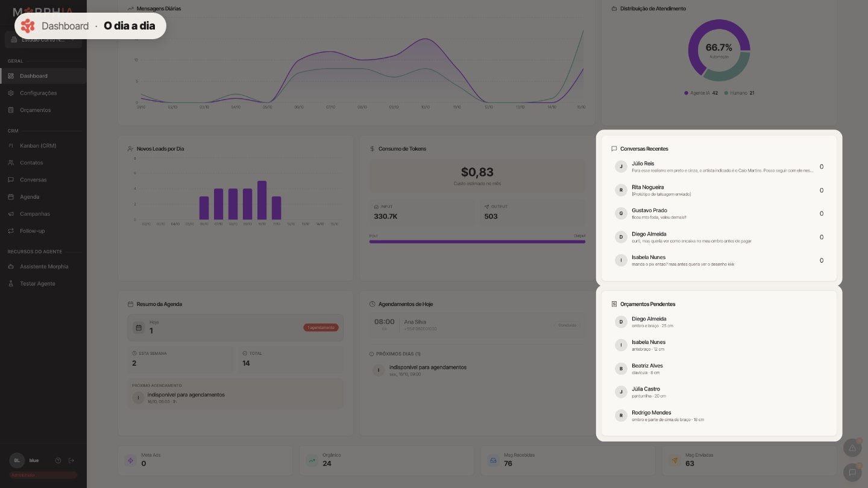This screenshot has height=488, width=868.
Task: Click the help question mark icon beside blue
Action: pos(58,460)
